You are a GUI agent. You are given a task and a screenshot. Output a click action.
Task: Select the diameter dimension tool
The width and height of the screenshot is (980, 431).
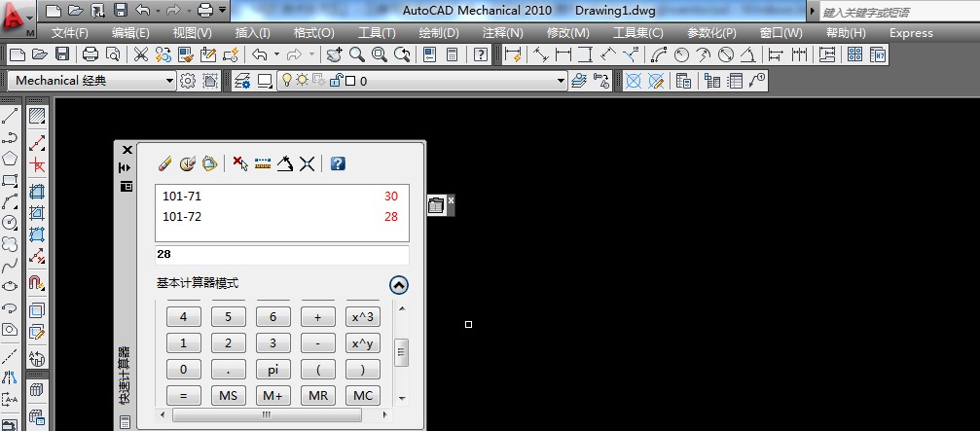click(726, 54)
